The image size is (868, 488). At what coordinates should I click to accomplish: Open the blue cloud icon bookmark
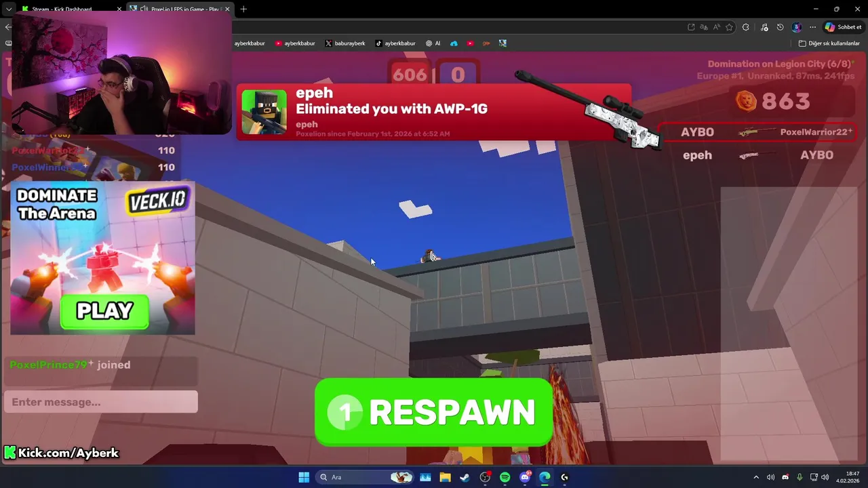tap(454, 43)
